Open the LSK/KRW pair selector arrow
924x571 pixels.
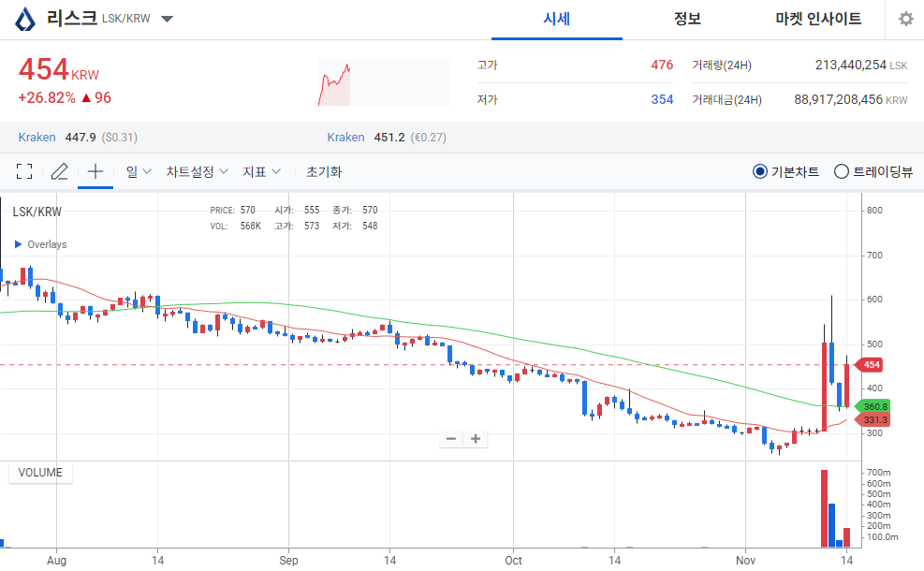coord(167,17)
